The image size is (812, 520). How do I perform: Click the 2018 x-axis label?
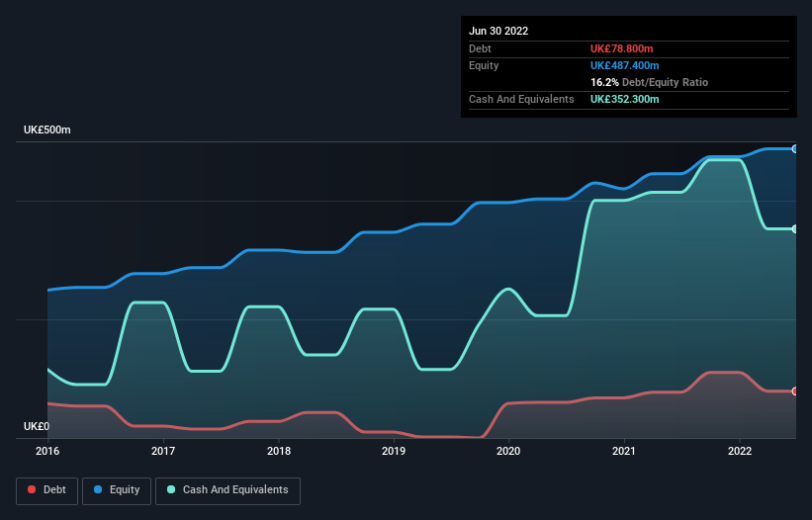pyautogui.click(x=279, y=451)
